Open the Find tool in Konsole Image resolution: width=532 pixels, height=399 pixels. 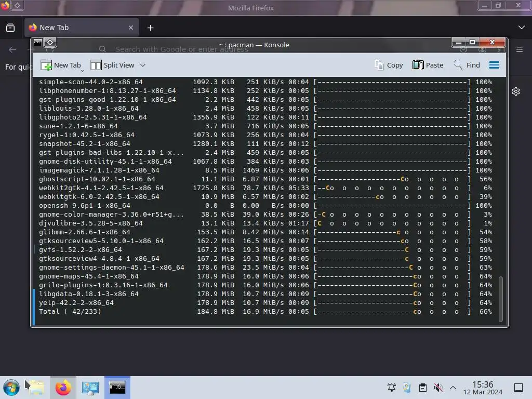coord(467,65)
